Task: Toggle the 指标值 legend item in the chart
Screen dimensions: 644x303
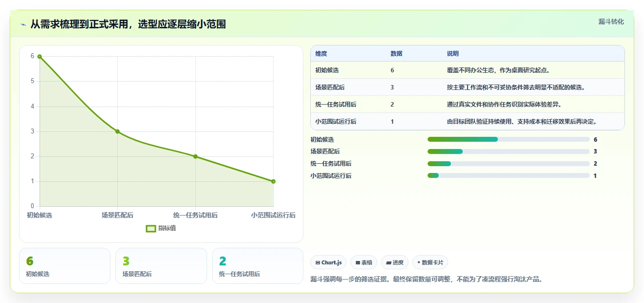Action: point(161,228)
